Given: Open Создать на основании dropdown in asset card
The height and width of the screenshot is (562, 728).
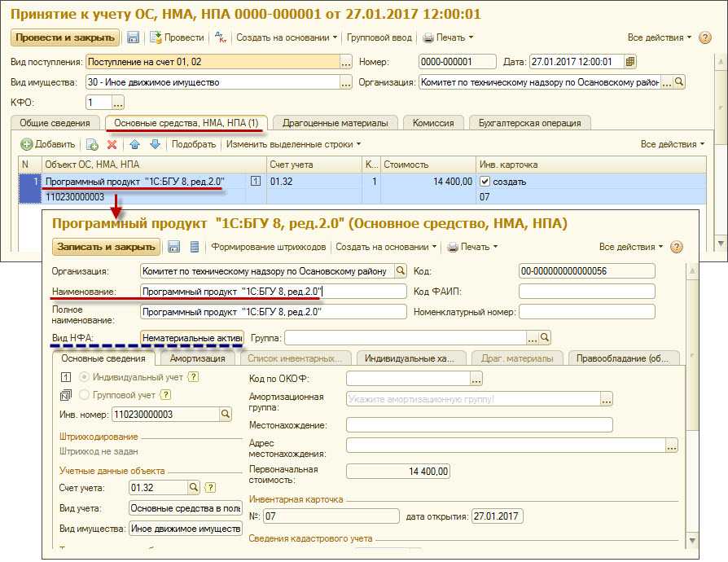Looking at the screenshot, I should click(x=386, y=247).
